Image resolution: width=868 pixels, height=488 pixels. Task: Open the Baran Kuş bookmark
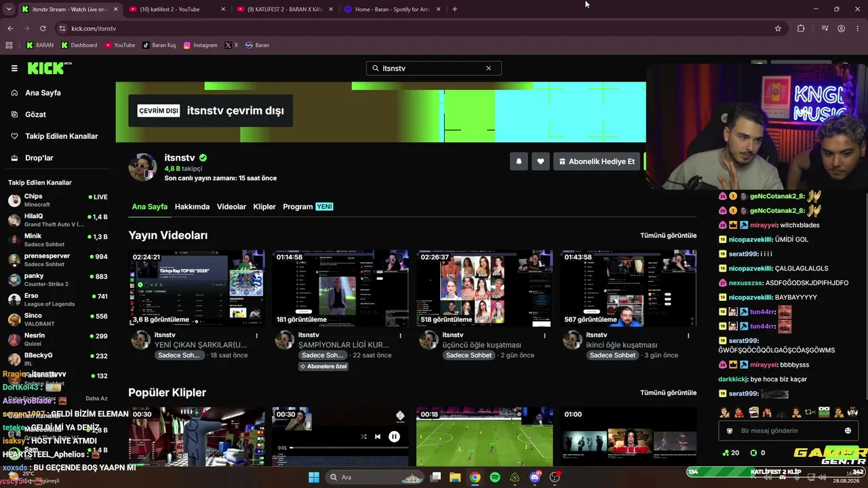[159, 45]
